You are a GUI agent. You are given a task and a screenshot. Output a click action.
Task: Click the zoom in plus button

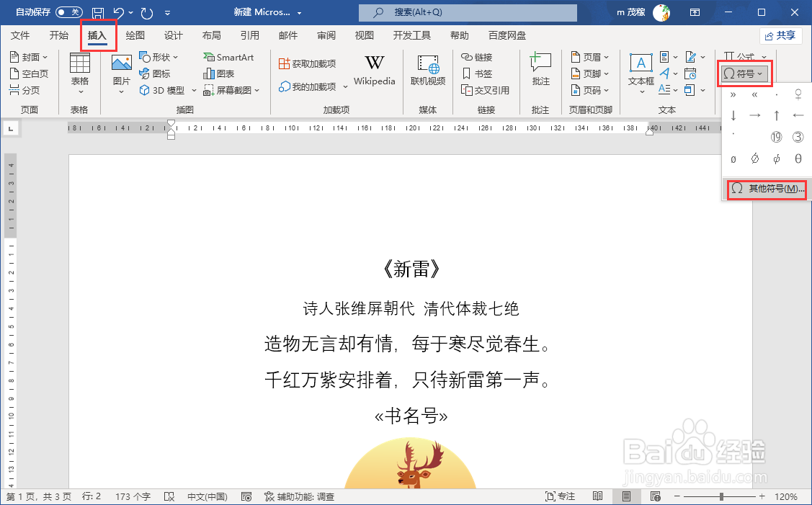tap(762, 496)
